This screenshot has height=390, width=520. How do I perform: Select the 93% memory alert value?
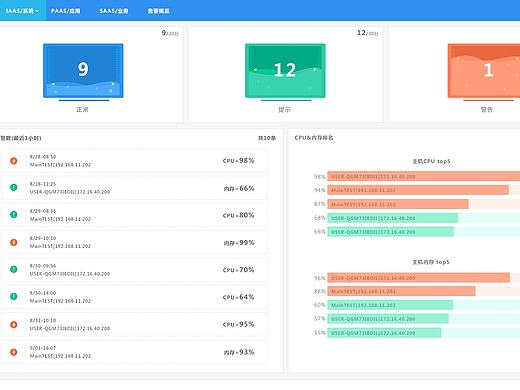tap(239, 352)
